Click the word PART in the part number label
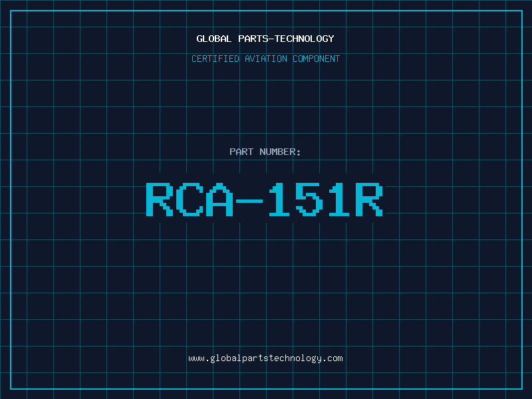Screen dimensions: 532x399 [x=242, y=152]
